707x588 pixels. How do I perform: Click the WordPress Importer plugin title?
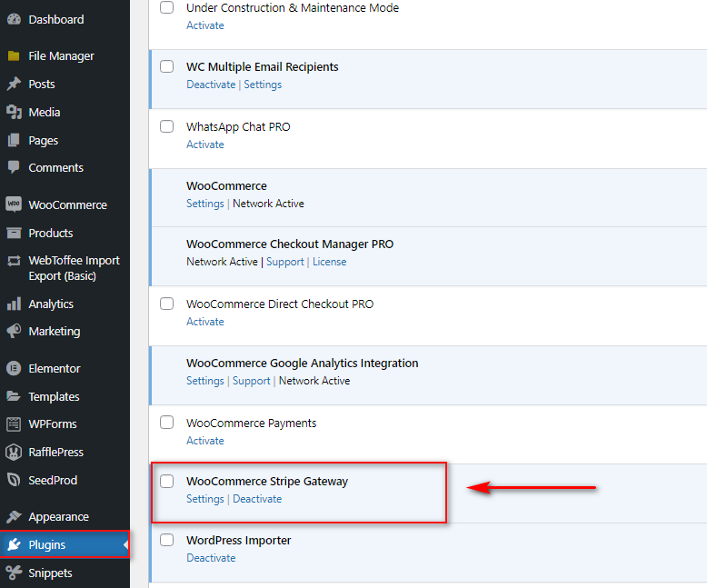tap(238, 540)
